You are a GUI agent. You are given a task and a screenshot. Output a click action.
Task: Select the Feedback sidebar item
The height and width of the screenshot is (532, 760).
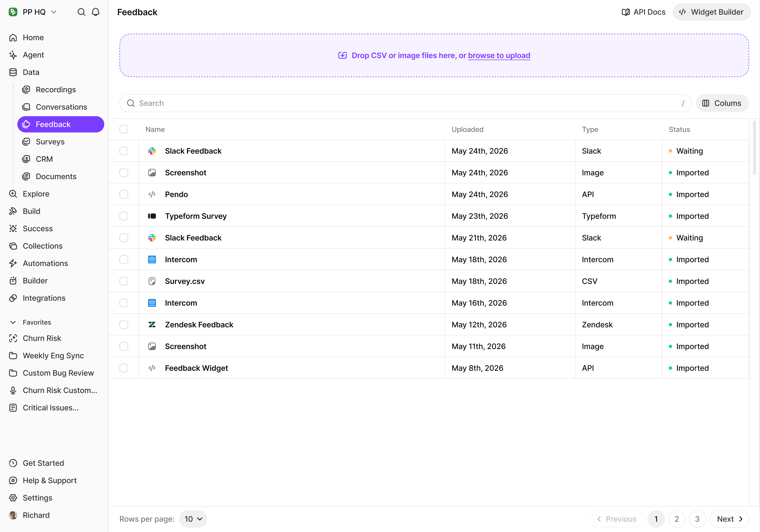[x=61, y=124]
